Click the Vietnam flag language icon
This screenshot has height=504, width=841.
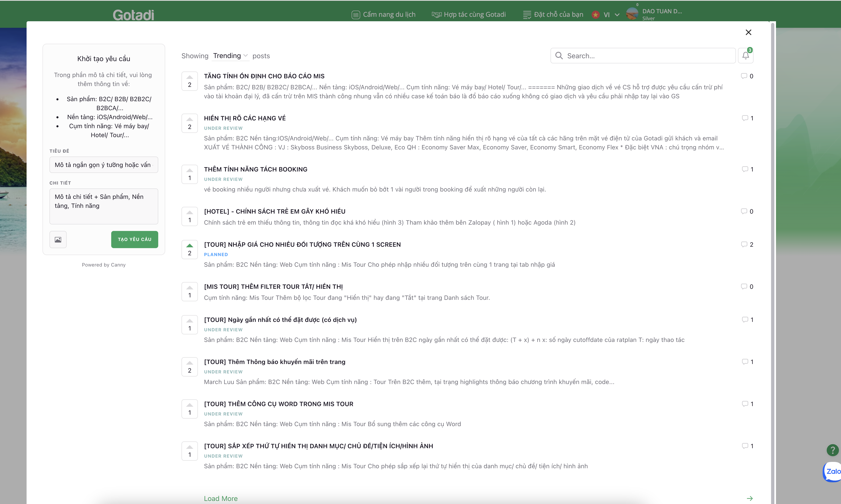coord(595,15)
